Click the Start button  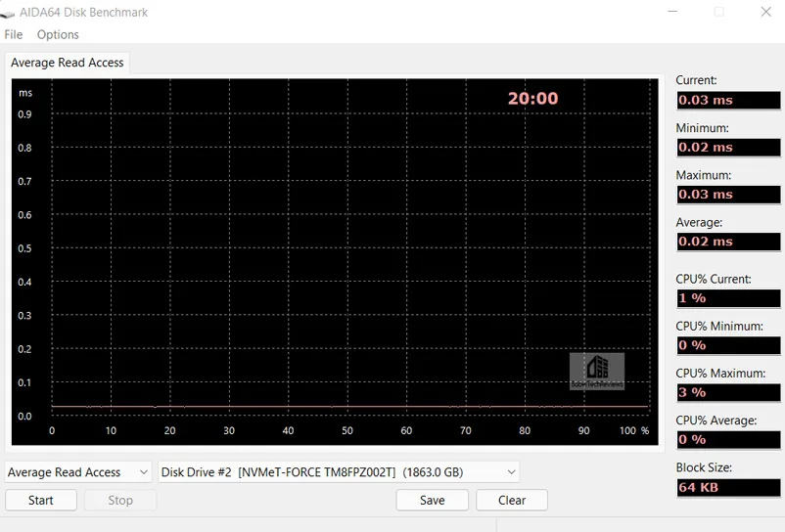tap(41, 500)
